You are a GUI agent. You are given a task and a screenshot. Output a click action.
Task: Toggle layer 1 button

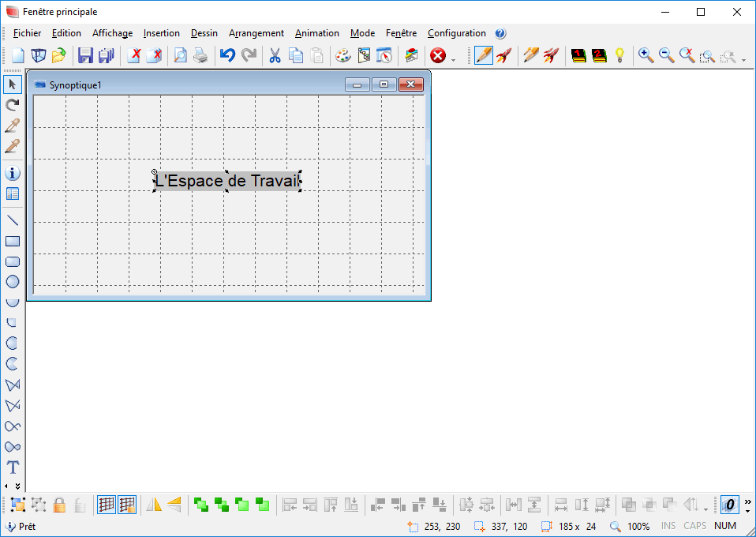point(578,55)
